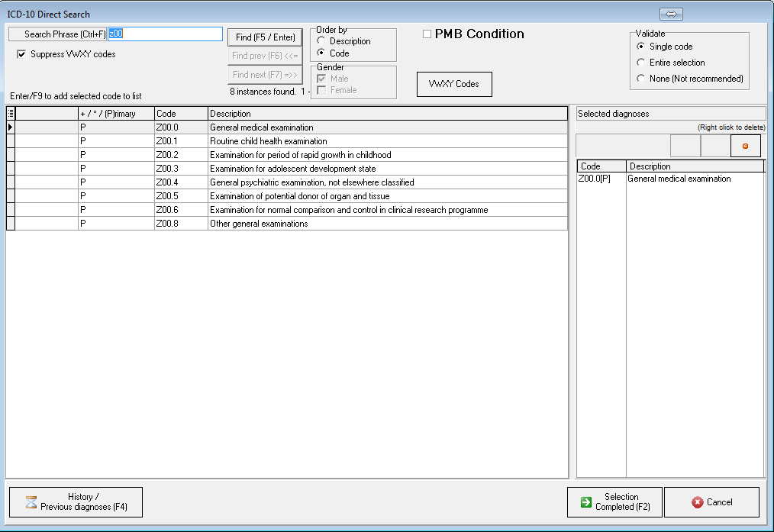The image size is (774, 532).
Task: Click the double-arrow resize button in title bar
Action: pos(671,15)
